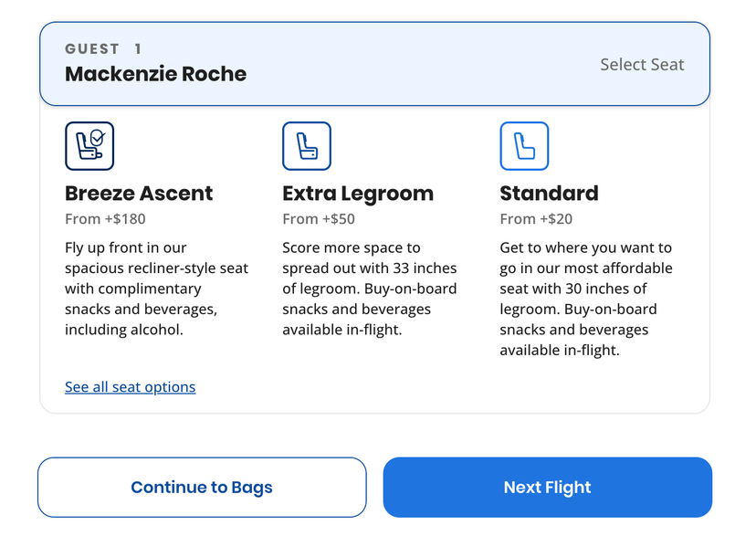Viewport: 756px width, 536px height.
Task: Click the Extra Legroom seat icon
Action: (x=307, y=146)
